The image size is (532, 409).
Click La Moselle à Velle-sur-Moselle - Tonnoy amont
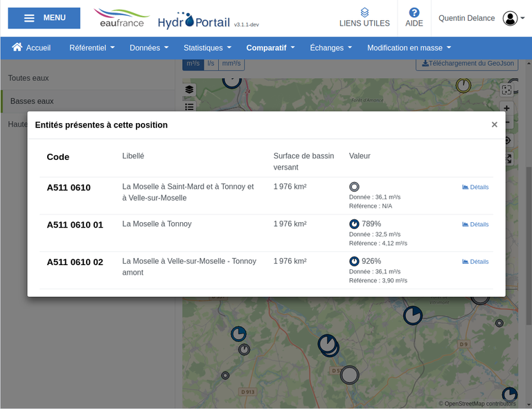189,266
